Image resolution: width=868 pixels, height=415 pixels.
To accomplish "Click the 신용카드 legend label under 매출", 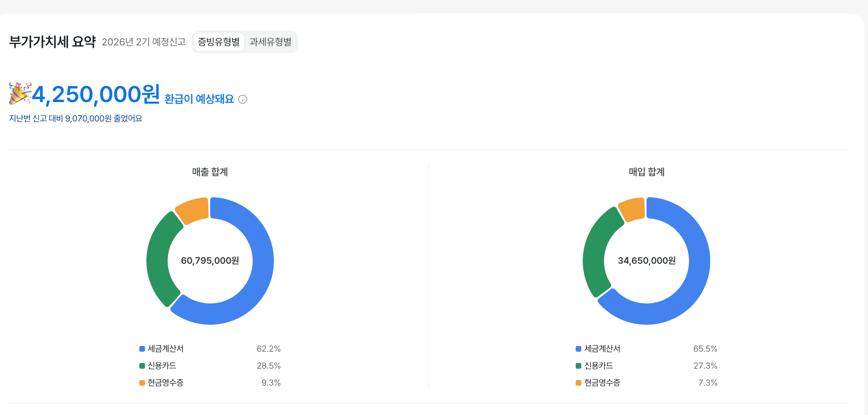I will click(162, 366).
